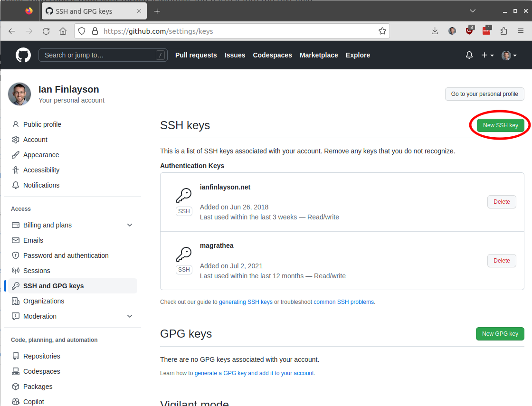Image resolution: width=532 pixels, height=406 pixels.
Task: Reload the current page
Action: coord(46,31)
